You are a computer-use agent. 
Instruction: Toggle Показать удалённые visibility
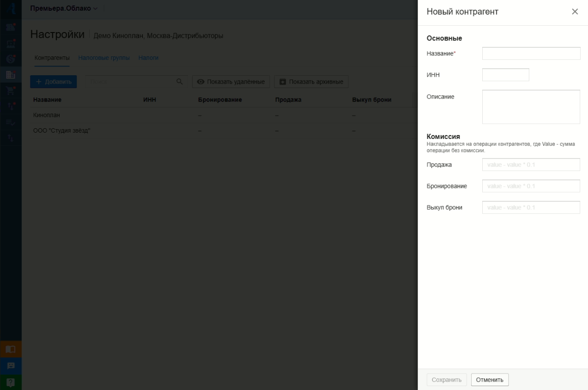point(230,82)
